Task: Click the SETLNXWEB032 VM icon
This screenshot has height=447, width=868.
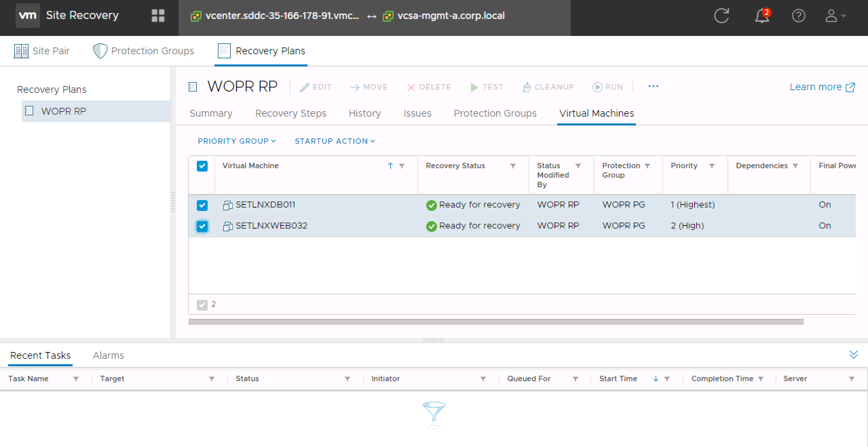Action: [x=228, y=226]
